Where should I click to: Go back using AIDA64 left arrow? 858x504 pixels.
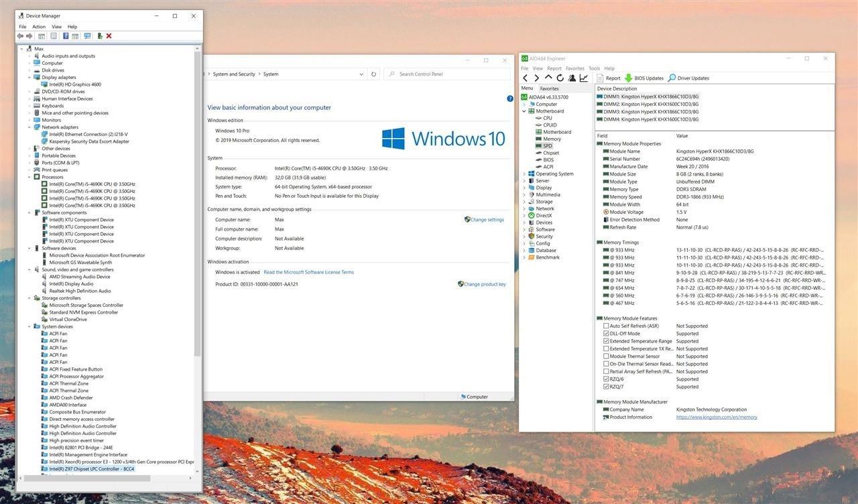[x=526, y=78]
